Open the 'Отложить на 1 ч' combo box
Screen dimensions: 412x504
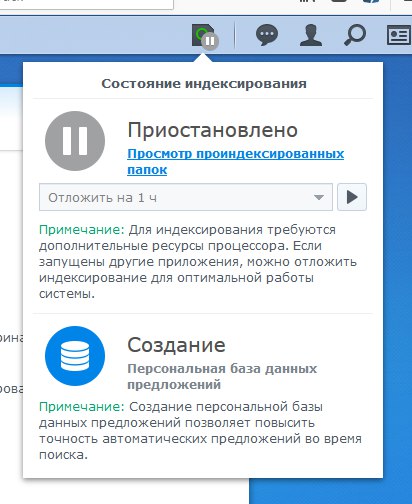(186, 197)
